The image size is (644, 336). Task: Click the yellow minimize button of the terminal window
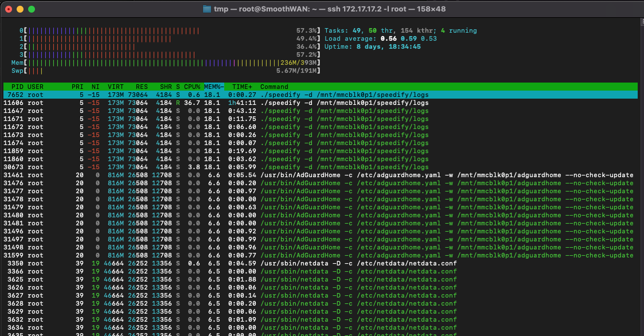point(20,9)
